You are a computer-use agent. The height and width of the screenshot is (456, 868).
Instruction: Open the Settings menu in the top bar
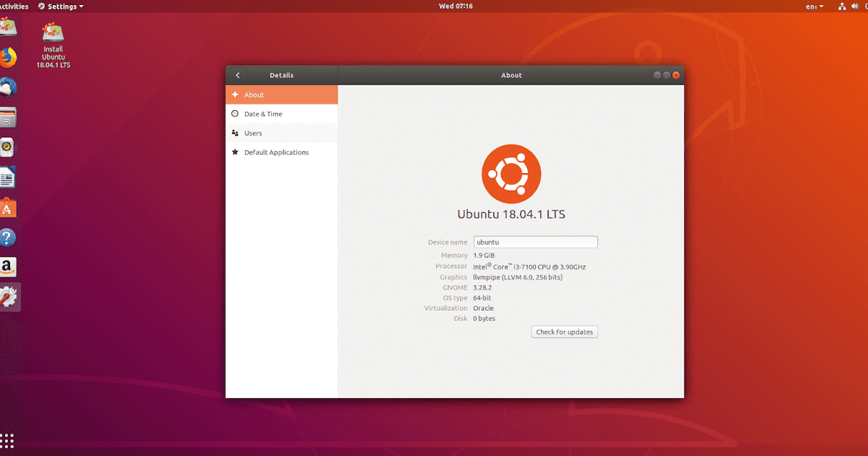59,6
